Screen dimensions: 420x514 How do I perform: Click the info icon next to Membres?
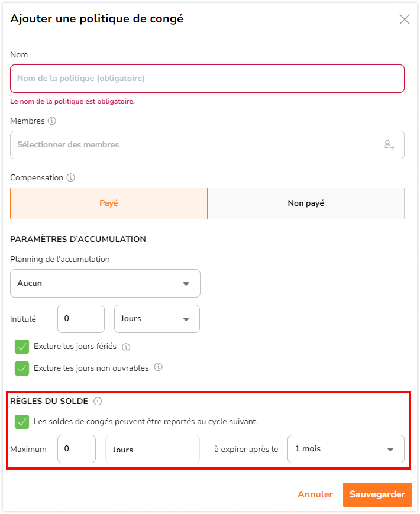(x=52, y=121)
